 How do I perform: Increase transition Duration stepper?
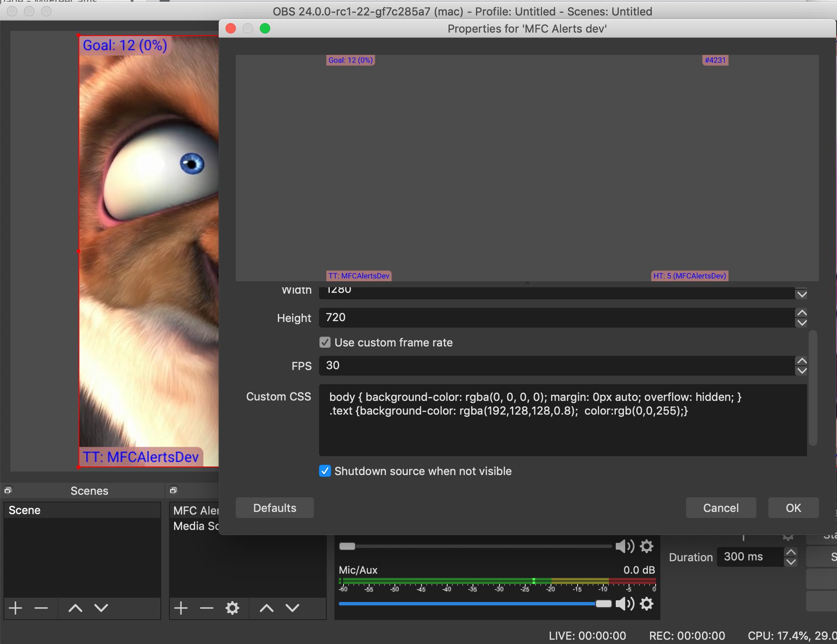[791, 552]
